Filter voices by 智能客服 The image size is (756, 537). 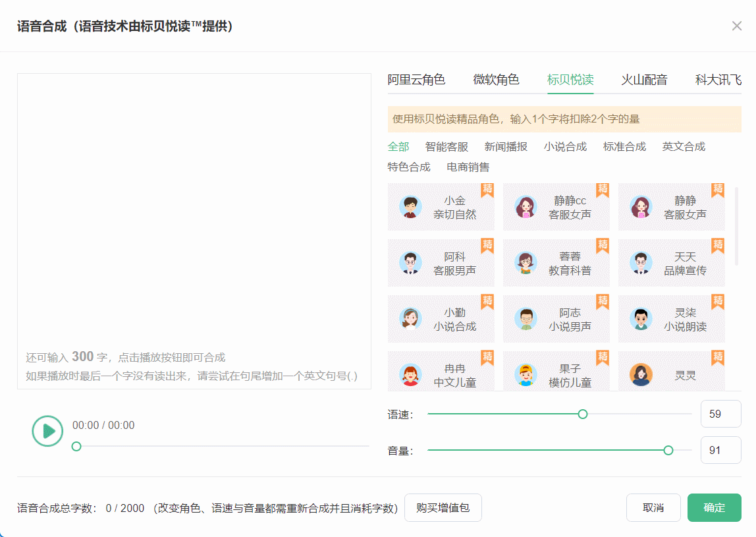(447, 147)
